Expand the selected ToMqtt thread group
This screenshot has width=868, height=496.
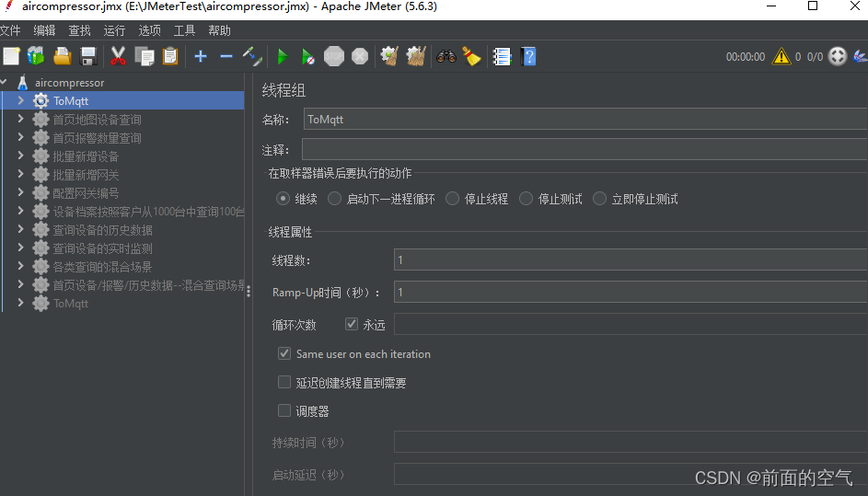(21, 100)
